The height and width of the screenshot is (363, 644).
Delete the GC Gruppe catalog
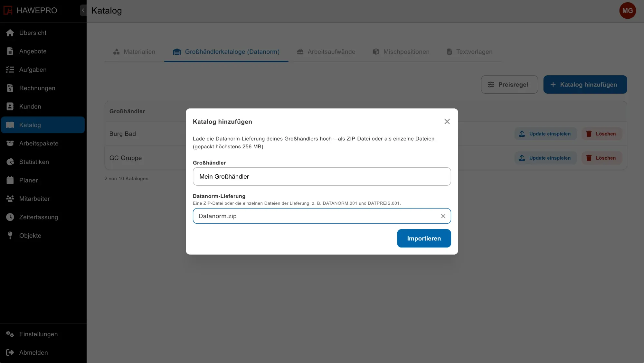(x=601, y=158)
